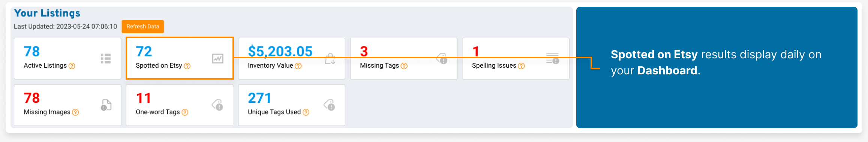Click the tag icon in Unique Tags Used card
Image resolution: width=868 pixels, height=142 pixels.
tap(330, 105)
